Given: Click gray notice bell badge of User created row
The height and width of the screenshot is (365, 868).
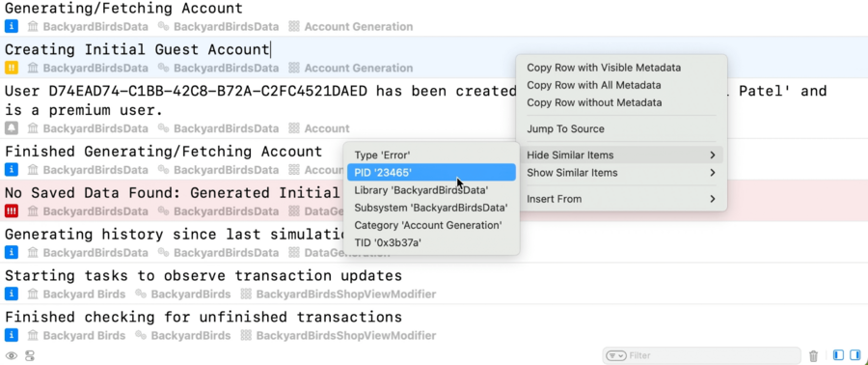Looking at the screenshot, I should click(x=11, y=128).
